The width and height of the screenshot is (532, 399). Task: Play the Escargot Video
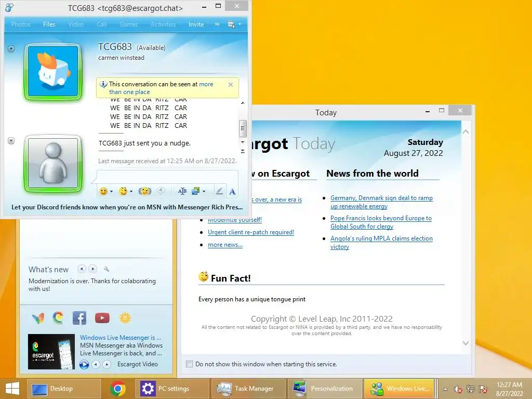click(84, 364)
